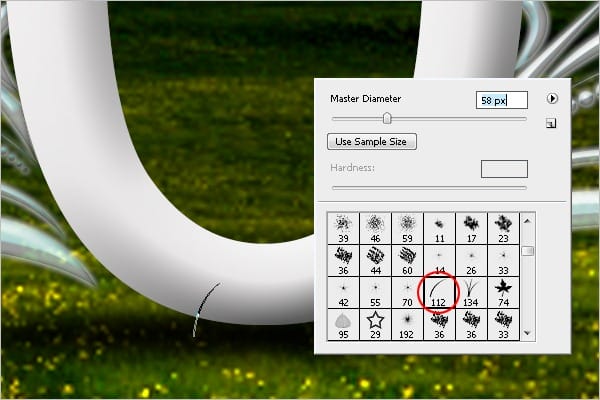Click the brush list scrollbar thumb
This screenshot has height=400, width=600.
point(528,251)
